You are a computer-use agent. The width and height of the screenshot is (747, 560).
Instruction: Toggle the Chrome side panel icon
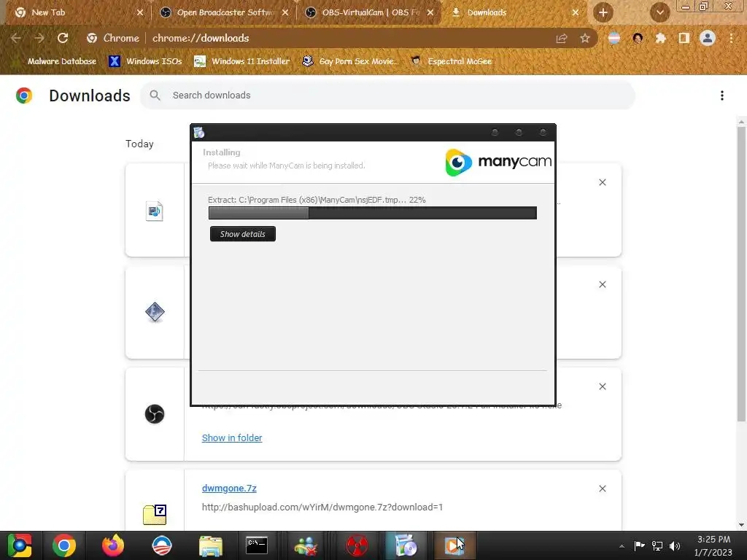pos(684,38)
